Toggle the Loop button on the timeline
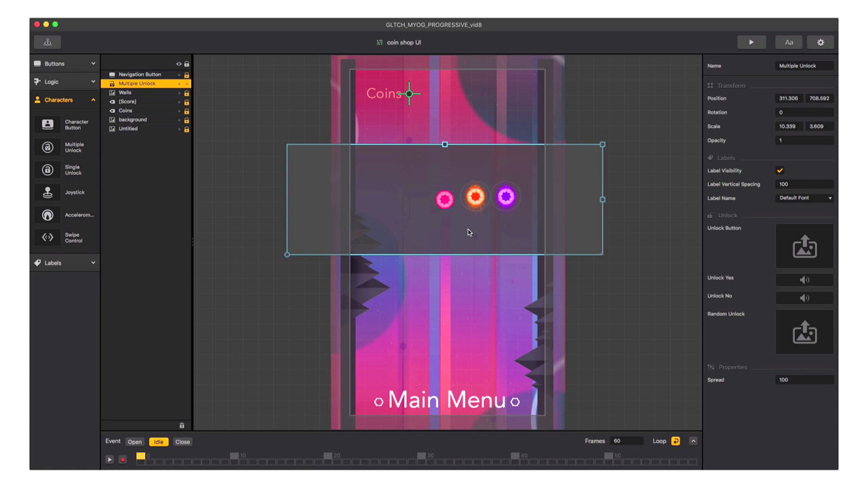This screenshot has height=488, width=868. pos(675,441)
